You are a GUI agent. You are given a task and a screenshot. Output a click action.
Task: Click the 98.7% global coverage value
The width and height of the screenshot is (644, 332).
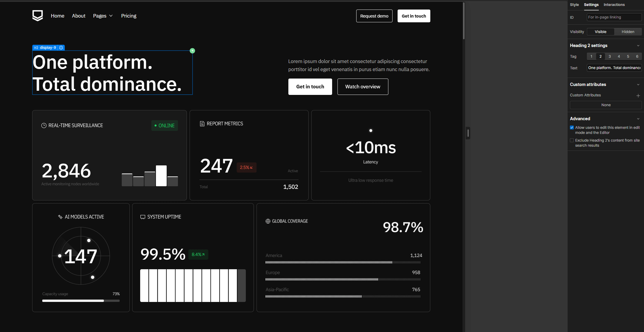(x=403, y=227)
